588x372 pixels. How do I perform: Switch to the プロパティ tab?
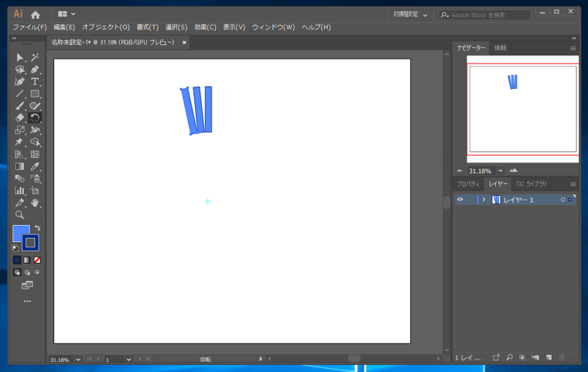coord(468,184)
